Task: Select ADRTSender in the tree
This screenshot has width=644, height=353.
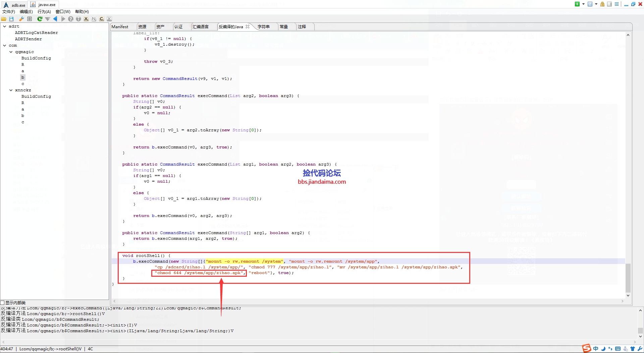Action: [x=28, y=39]
